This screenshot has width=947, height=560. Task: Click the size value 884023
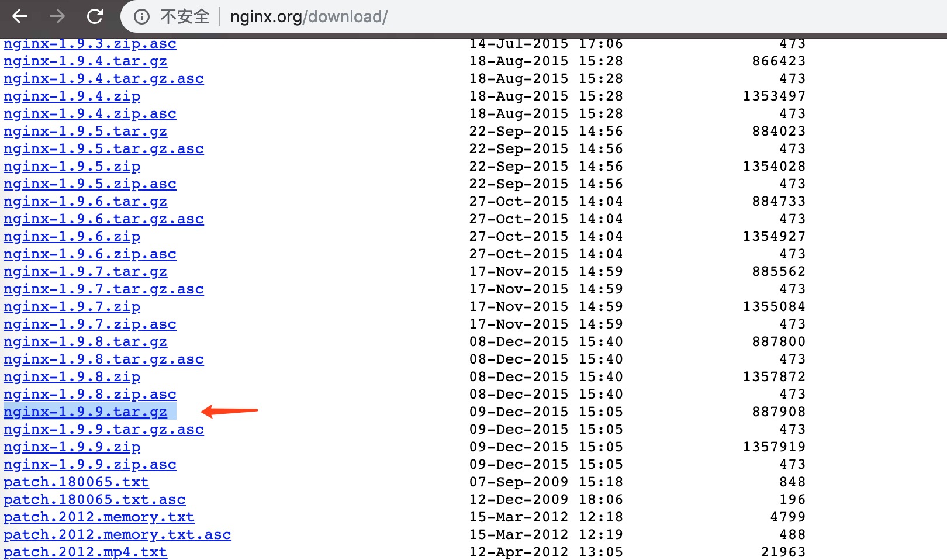779,132
